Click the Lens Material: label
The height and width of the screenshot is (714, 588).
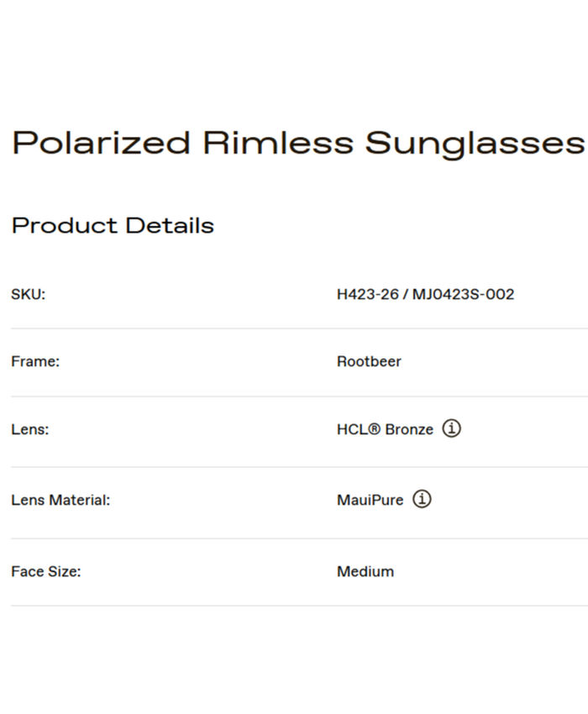tap(60, 500)
